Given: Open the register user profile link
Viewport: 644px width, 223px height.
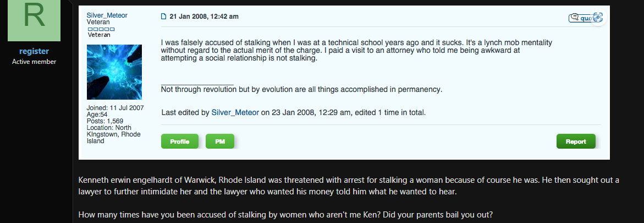Looking at the screenshot, I should pos(34,51).
